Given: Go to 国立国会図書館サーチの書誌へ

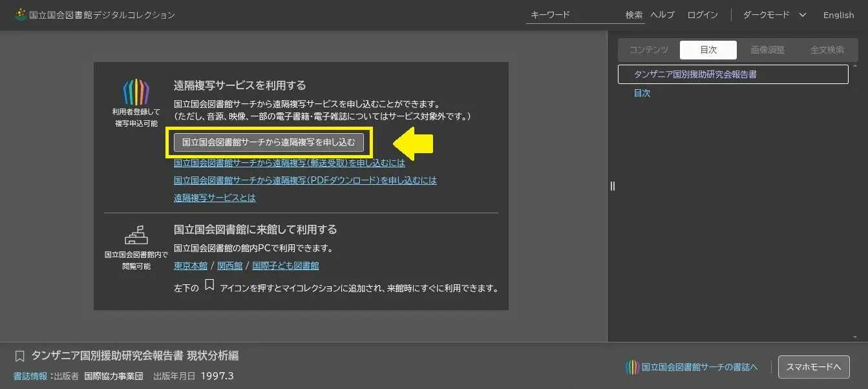Looking at the screenshot, I should tap(692, 367).
